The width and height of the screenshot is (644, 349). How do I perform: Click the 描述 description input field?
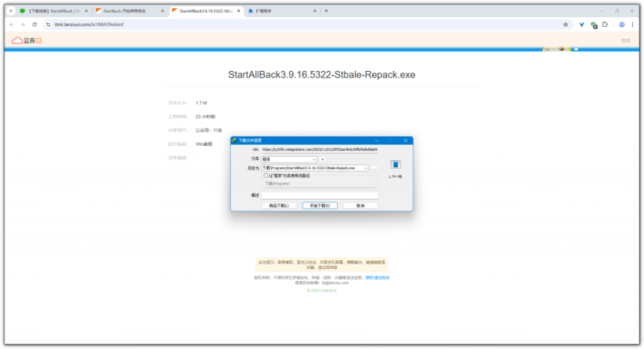319,195
